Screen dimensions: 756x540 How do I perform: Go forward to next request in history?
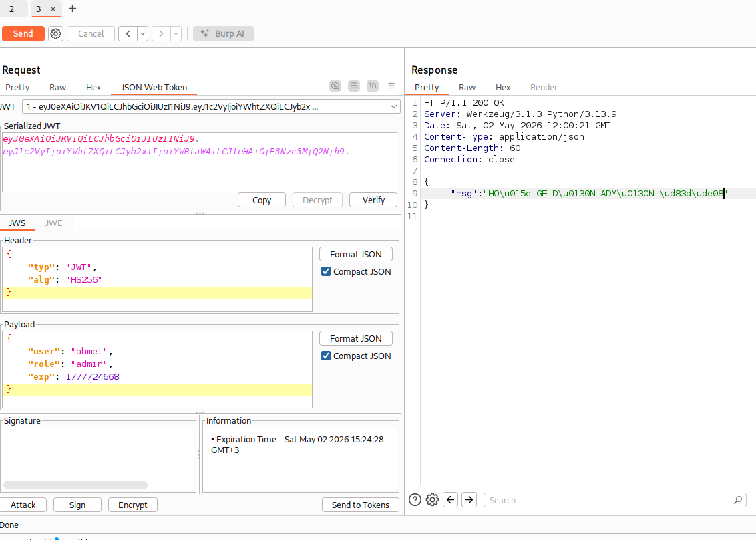(161, 34)
